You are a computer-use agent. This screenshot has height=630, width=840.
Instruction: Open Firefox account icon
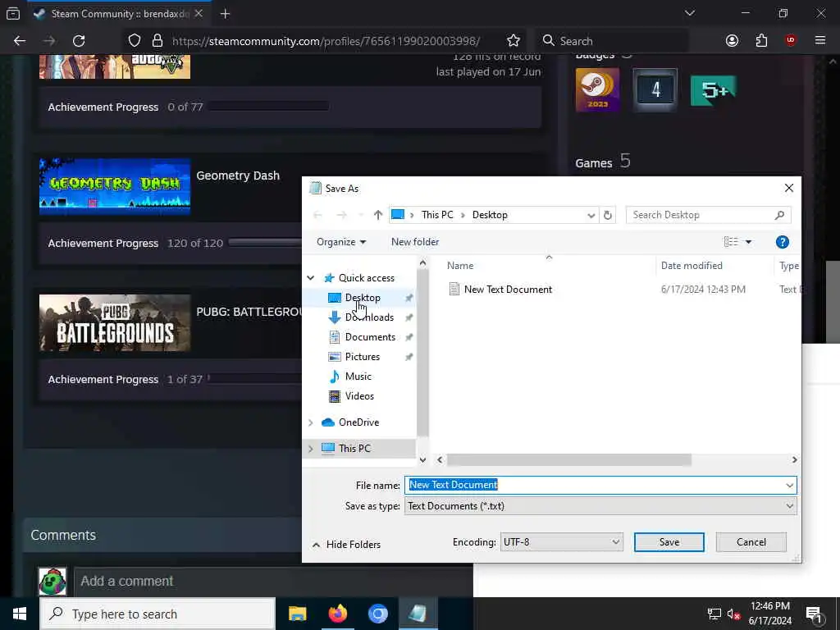(732, 41)
